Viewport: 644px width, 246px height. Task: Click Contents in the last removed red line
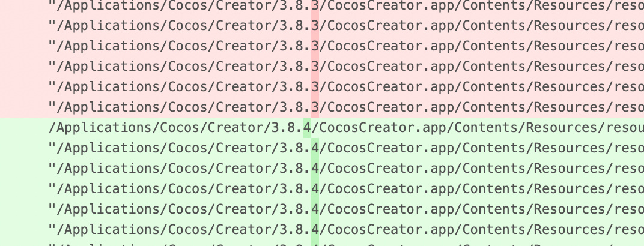click(494, 107)
